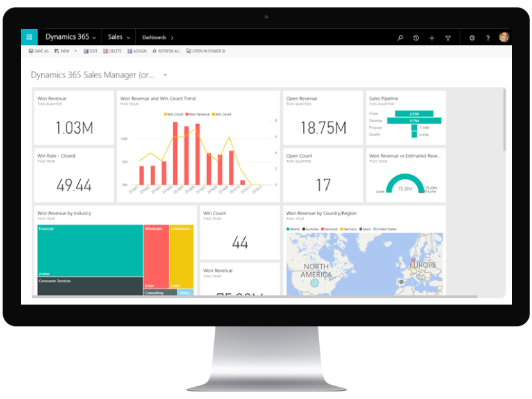Open the settings gear
The image size is (532, 399).
[x=472, y=38]
